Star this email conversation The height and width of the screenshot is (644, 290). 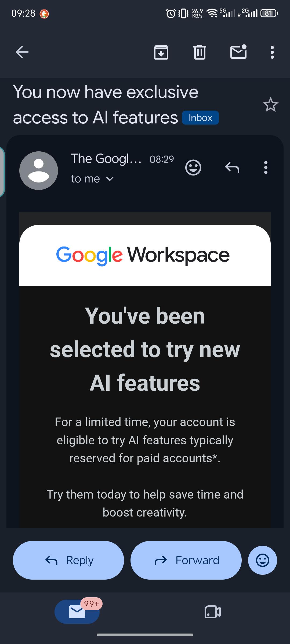[270, 105]
